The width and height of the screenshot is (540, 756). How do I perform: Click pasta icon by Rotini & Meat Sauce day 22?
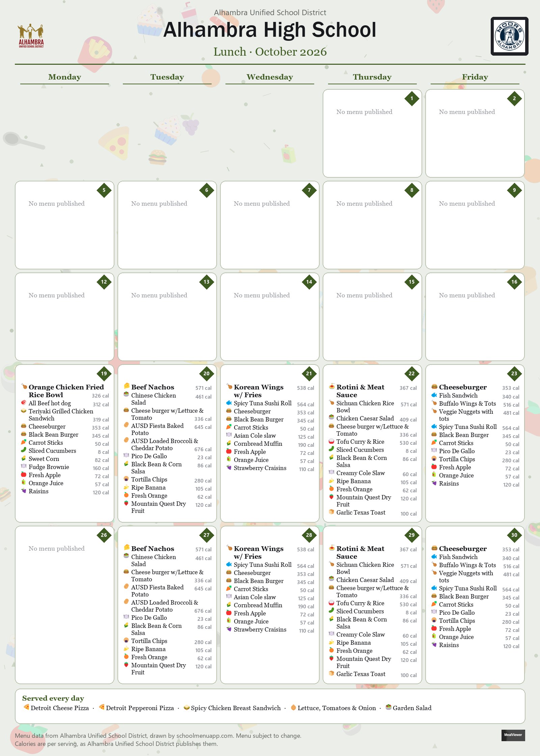point(332,386)
